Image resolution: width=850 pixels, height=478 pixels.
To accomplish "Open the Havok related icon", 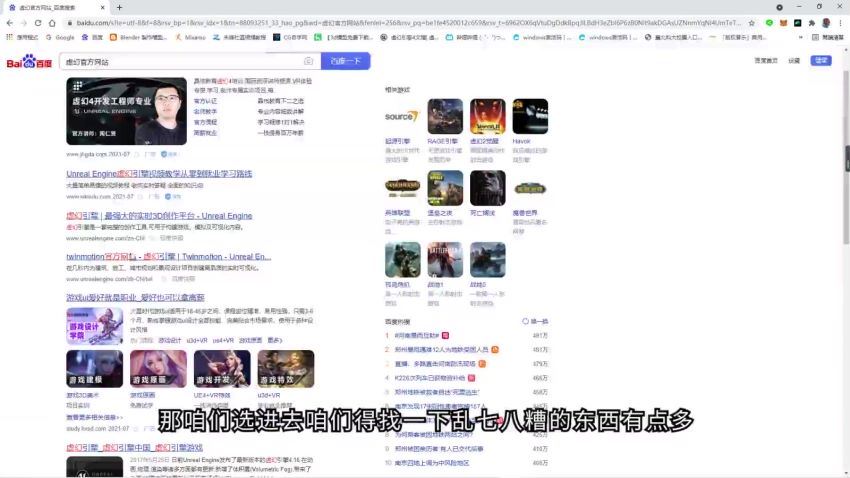I will 530,116.
